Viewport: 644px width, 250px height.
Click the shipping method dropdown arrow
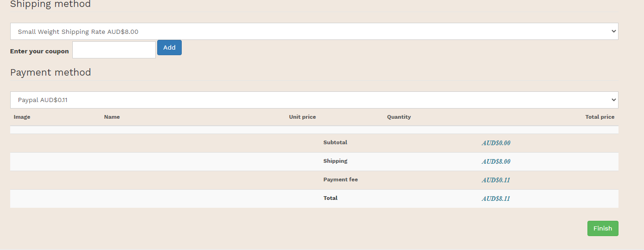coord(614,32)
